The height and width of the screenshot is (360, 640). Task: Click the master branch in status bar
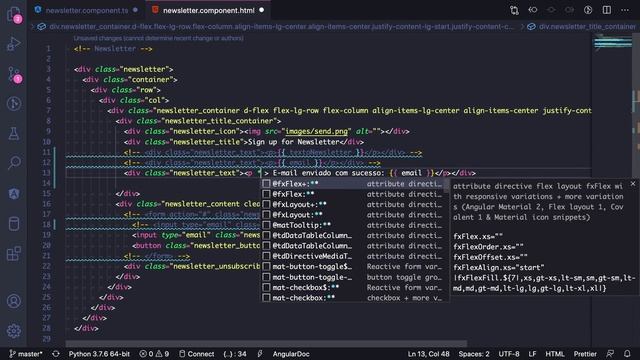click(25, 354)
